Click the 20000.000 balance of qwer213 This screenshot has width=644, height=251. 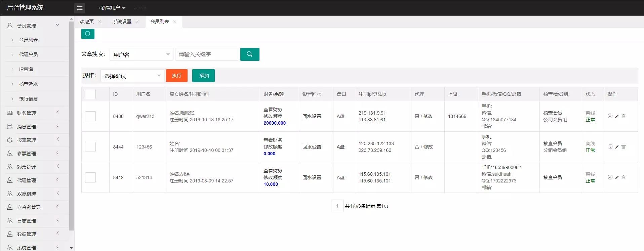275,123
